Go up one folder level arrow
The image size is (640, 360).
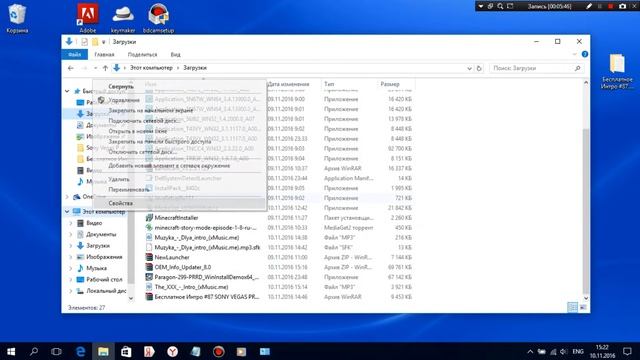click(105, 68)
